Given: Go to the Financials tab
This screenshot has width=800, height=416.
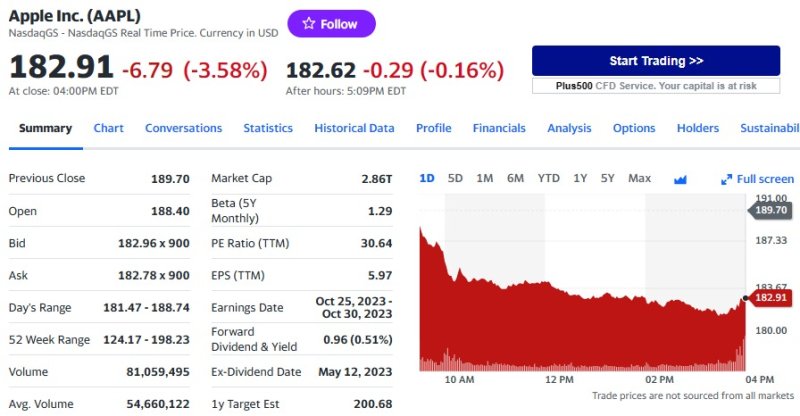Looking at the screenshot, I should click(x=499, y=128).
